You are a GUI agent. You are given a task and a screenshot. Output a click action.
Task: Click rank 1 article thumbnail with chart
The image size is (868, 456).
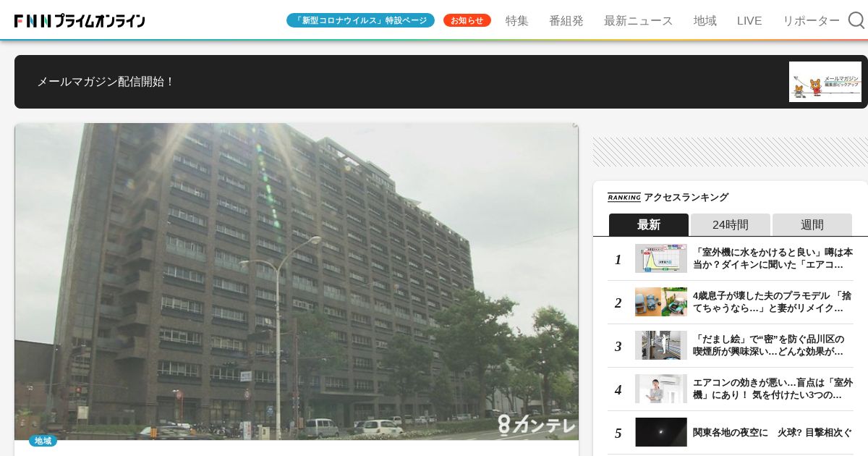(x=661, y=258)
